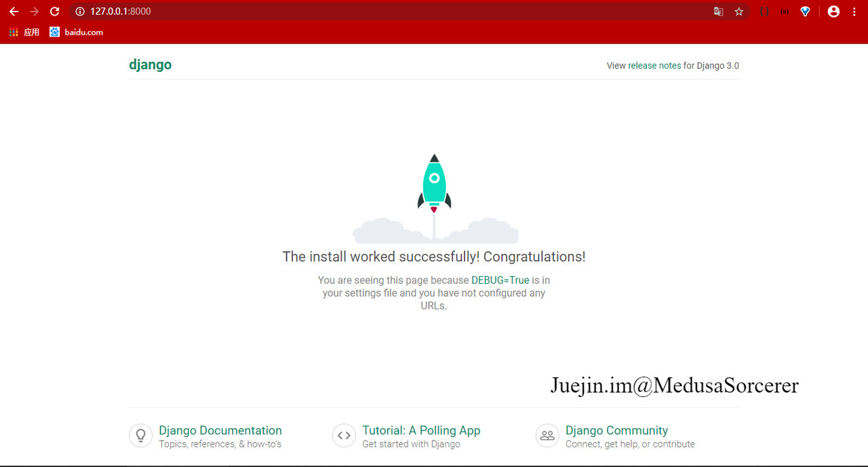Click the rocket illustration

coord(435,198)
